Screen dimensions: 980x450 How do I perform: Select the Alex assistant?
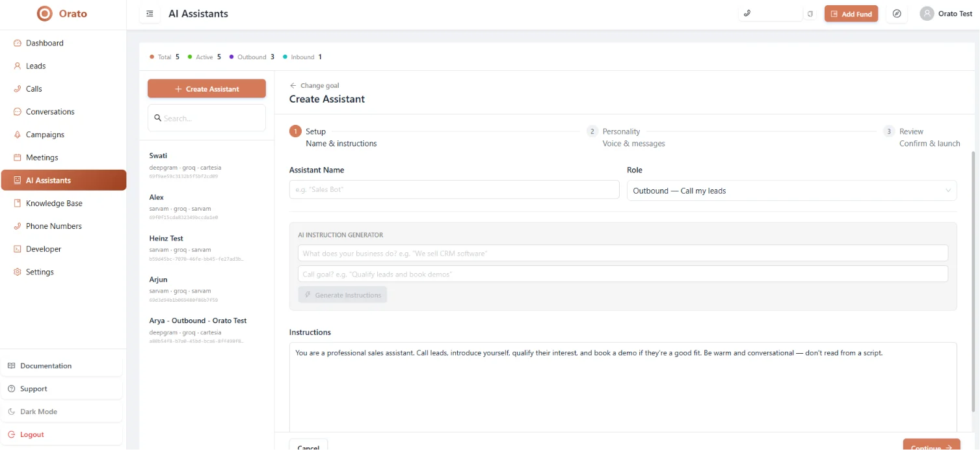pyautogui.click(x=207, y=207)
